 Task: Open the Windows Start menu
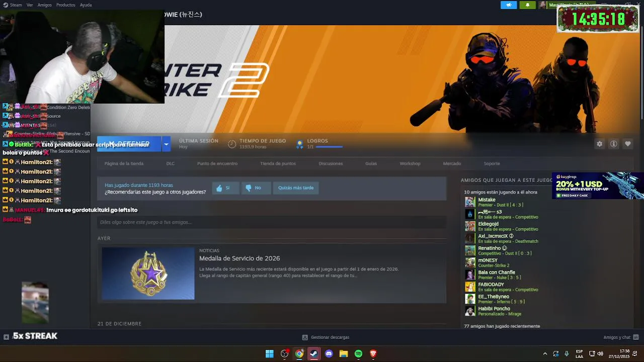(270, 353)
